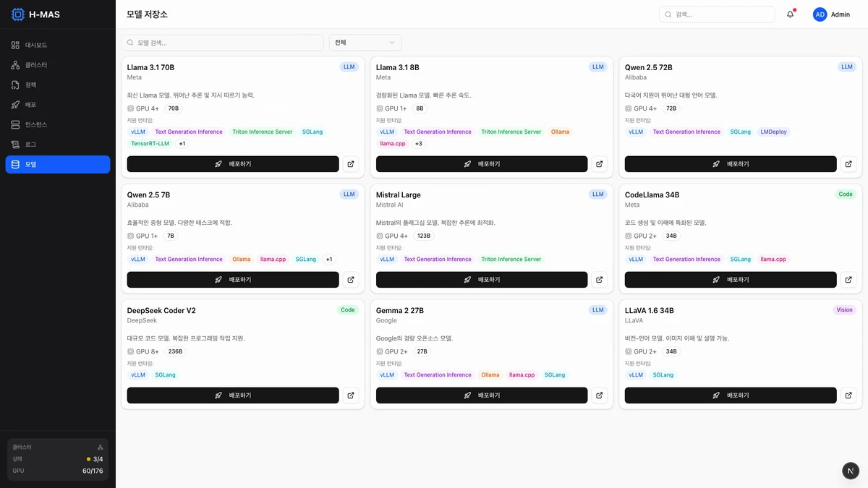This screenshot has width=868, height=488.
Task: Click the AD admin avatar
Action: click(820, 14)
